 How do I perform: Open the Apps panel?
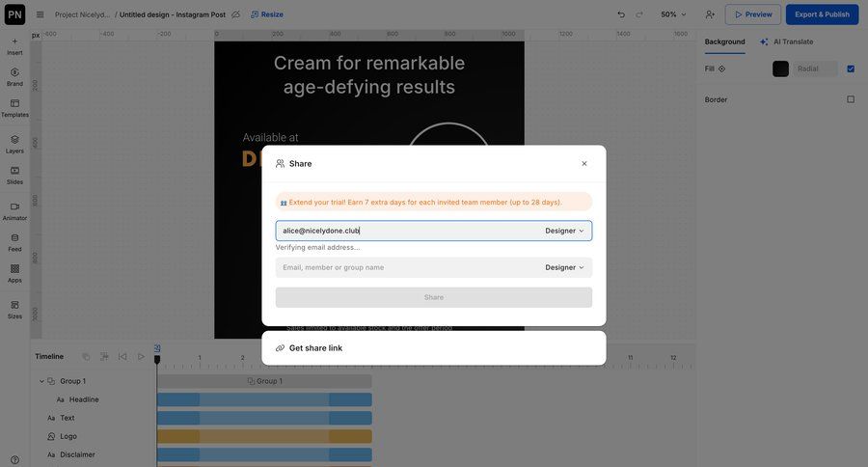pos(14,273)
